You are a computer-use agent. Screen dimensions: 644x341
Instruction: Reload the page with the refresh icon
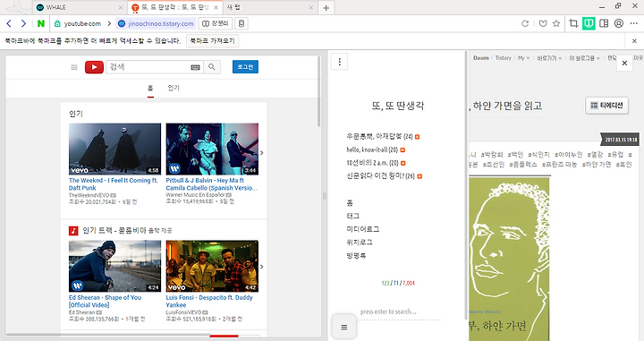pos(525,23)
